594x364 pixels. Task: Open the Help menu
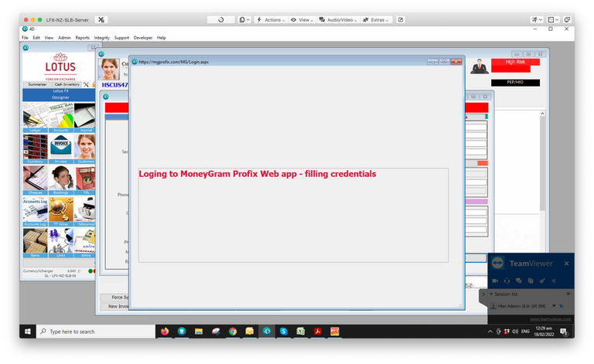162,38
